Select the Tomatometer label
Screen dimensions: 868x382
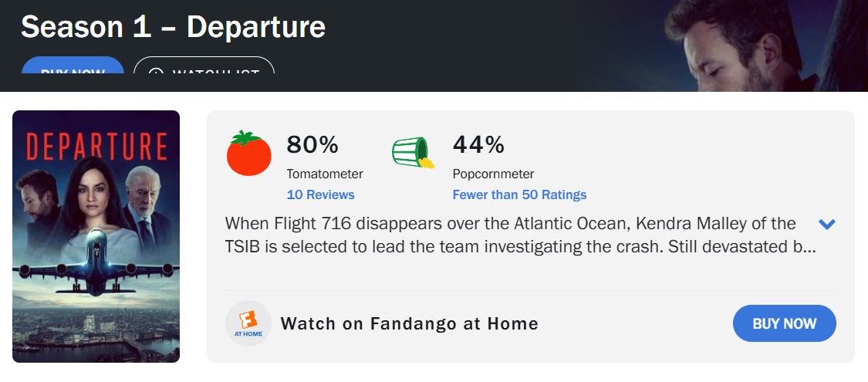[324, 174]
